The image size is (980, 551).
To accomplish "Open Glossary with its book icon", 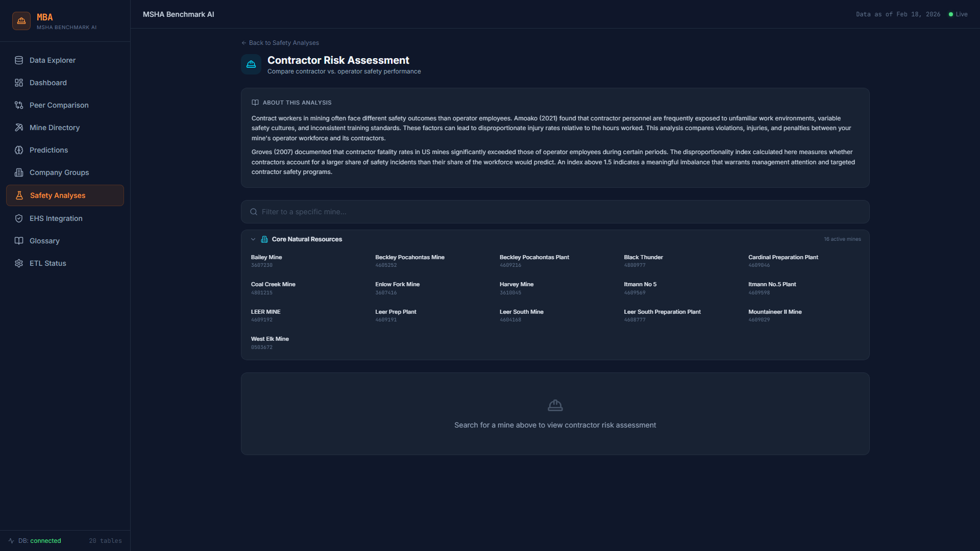I will coord(19,241).
